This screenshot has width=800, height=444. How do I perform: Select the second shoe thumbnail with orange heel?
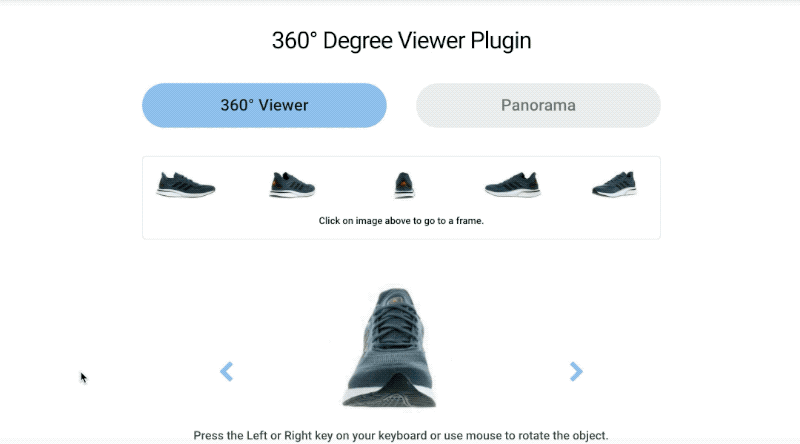[292, 185]
